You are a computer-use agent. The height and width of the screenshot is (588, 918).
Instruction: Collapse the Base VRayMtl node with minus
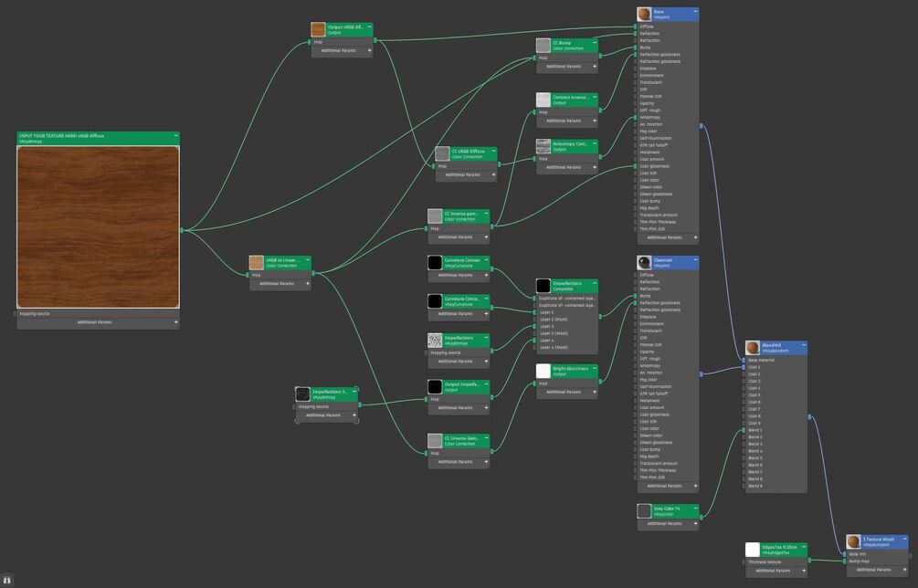(x=695, y=12)
